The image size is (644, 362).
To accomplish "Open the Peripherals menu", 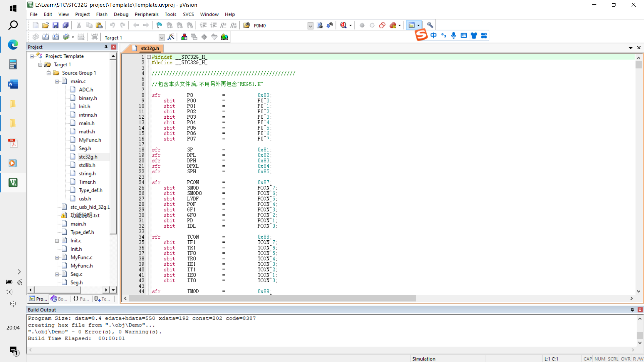I will (x=147, y=14).
